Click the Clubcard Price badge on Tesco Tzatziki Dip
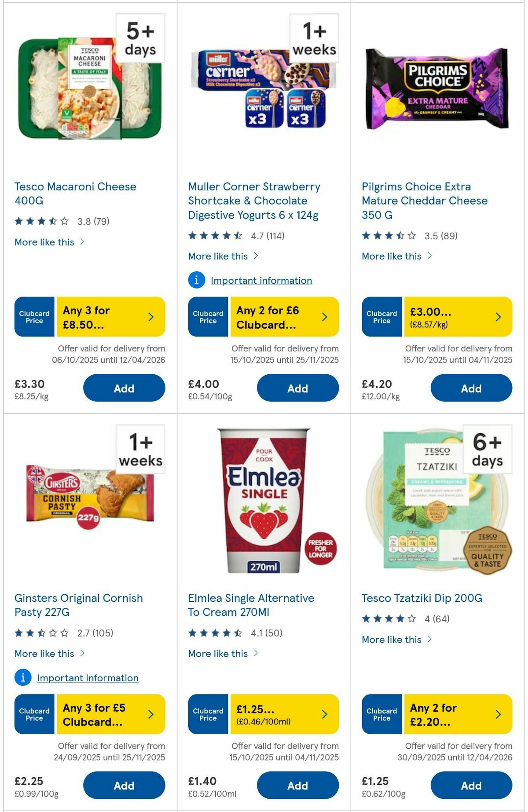Image resolution: width=528 pixels, height=812 pixels. click(381, 714)
